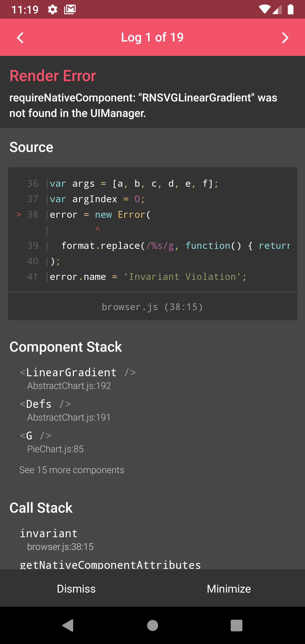
Task: Tap the Android home circle button
Action: tap(152, 625)
